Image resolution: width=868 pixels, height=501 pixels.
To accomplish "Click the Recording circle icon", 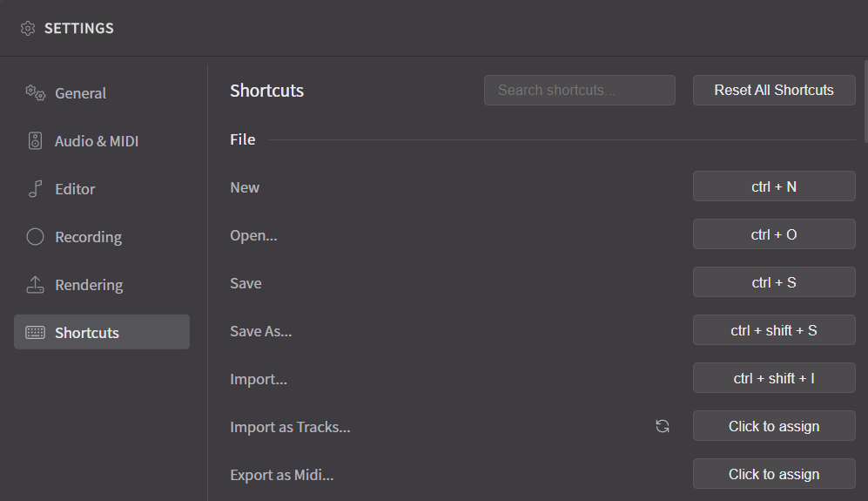I will coord(35,237).
